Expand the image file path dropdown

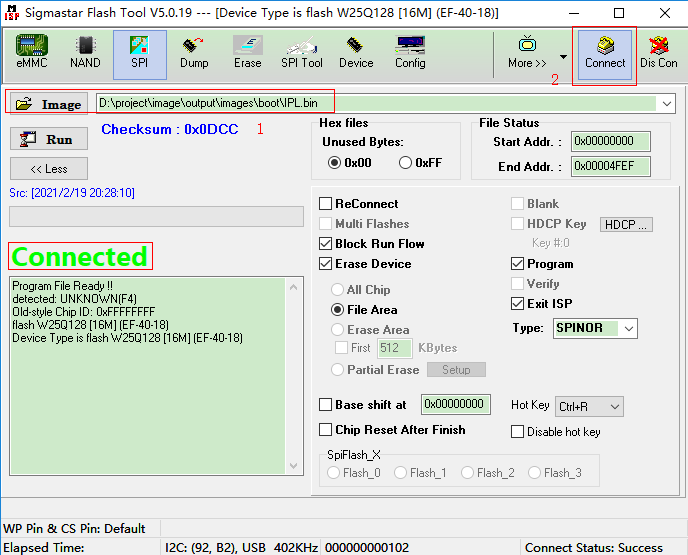pos(667,104)
